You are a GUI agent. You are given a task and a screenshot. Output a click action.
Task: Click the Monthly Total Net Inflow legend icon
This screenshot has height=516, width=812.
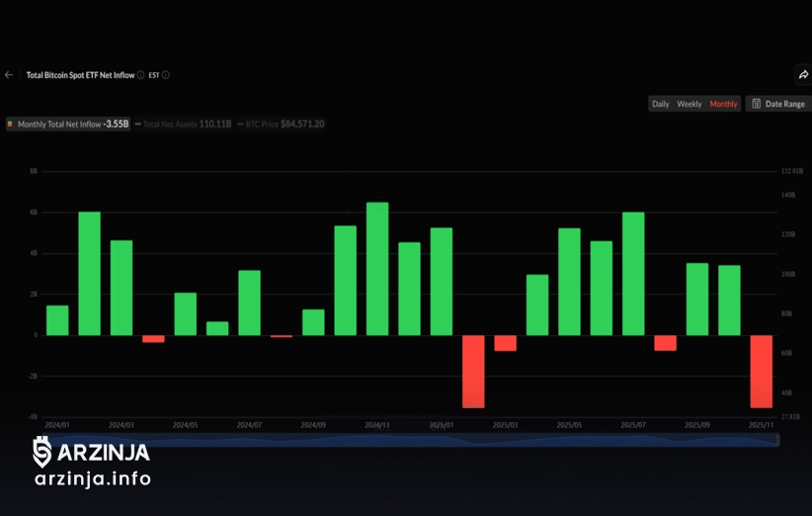11,125
